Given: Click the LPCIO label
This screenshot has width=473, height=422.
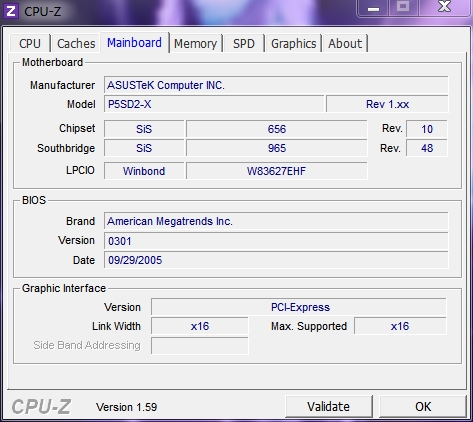Looking at the screenshot, I should point(80,170).
